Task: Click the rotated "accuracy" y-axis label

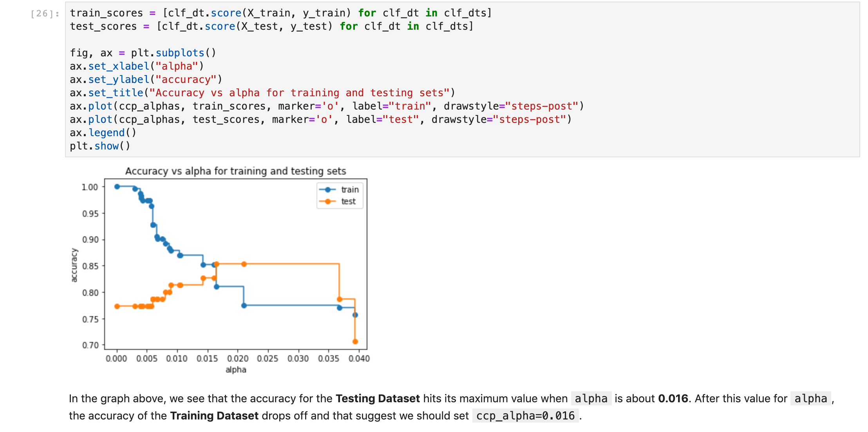Action: pos(74,265)
